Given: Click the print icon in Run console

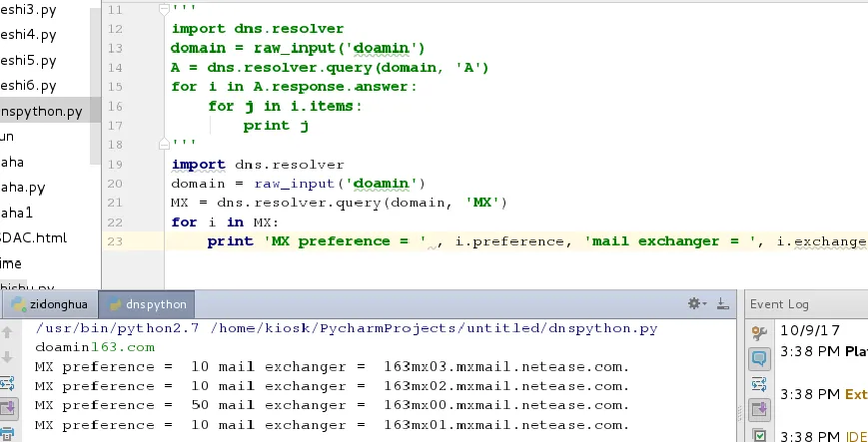Looking at the screenshot, I should coord(7,434).
